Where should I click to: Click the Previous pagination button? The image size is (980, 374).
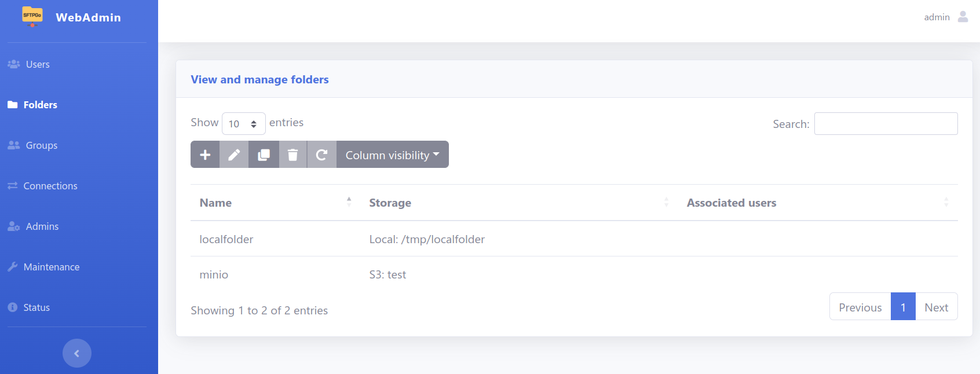860,307
